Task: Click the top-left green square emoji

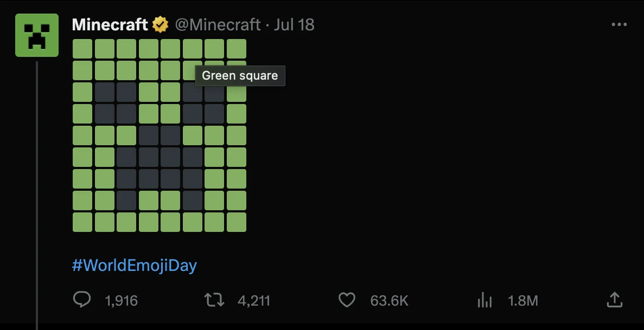Action: pos(82,49)
